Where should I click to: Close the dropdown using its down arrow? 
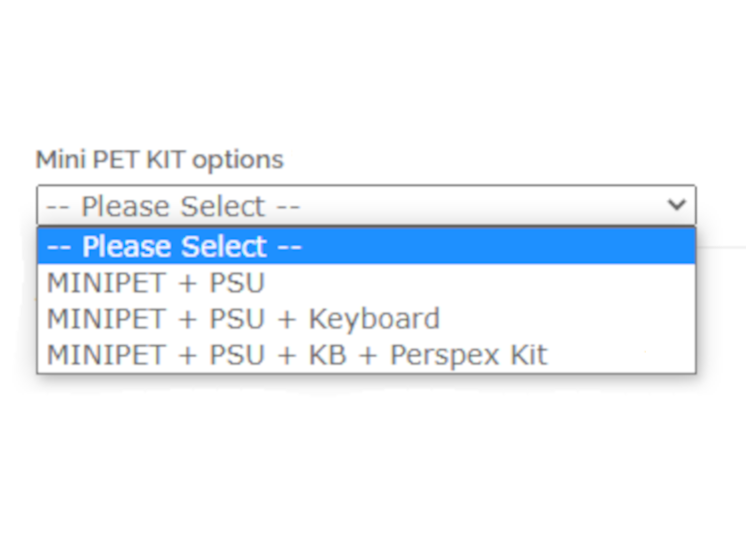(x=676, y=204)
